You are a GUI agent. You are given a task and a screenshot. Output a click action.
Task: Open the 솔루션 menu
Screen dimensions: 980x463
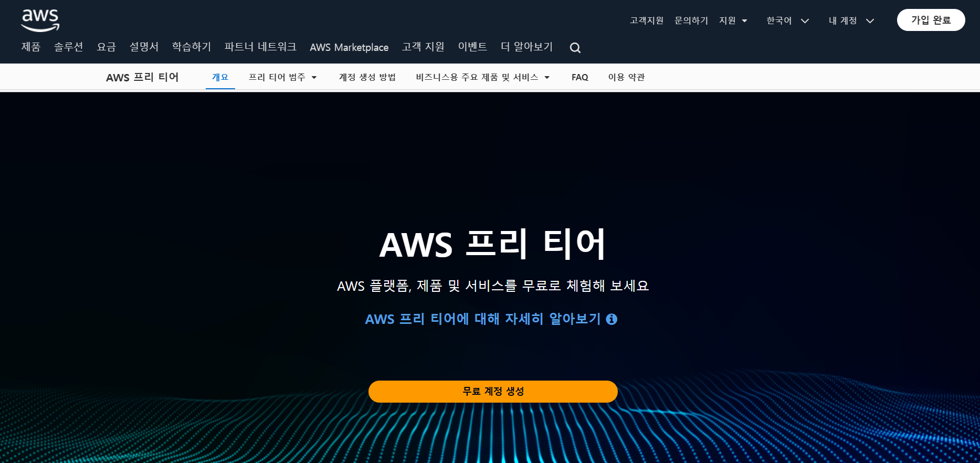68,47
